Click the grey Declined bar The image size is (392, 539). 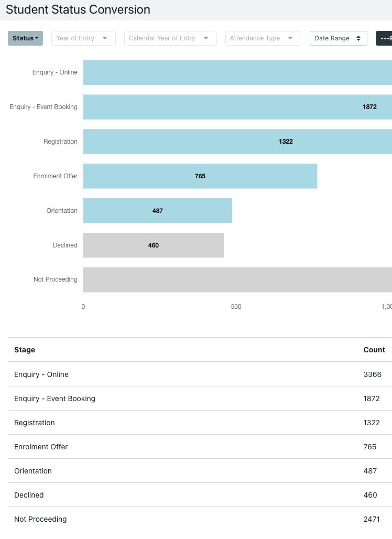point(153,245)
